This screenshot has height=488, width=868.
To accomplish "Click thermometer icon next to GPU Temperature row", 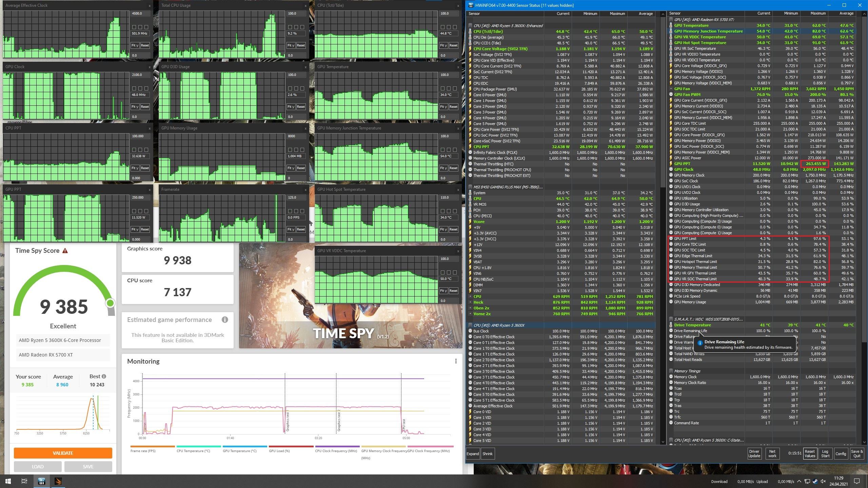I will pyautogui.click(x=671, y=25).
